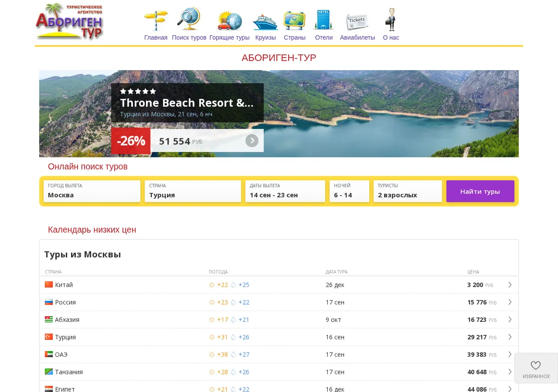558x392 pixels.
Task: Open the Throne Beach Resort hotel title
Action: point(187,103)
